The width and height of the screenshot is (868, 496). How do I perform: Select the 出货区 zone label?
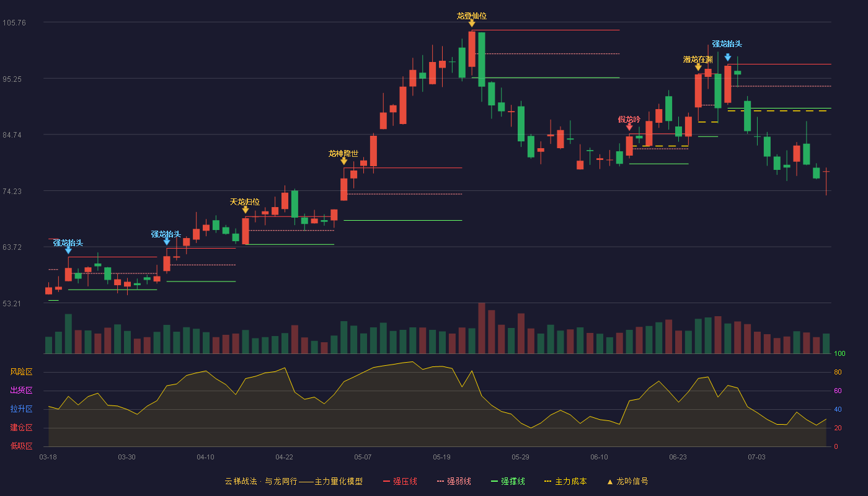click(x=21, y=391)
